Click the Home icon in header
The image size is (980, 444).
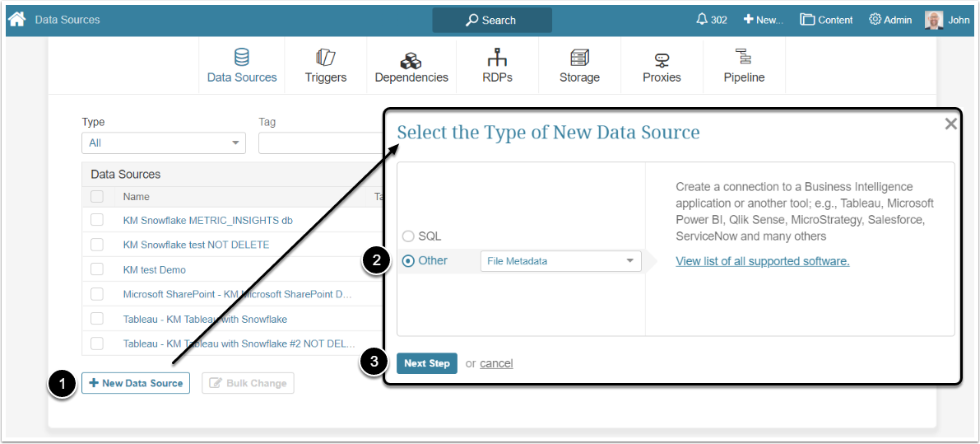pyautogui.click(x=17, y=19)
